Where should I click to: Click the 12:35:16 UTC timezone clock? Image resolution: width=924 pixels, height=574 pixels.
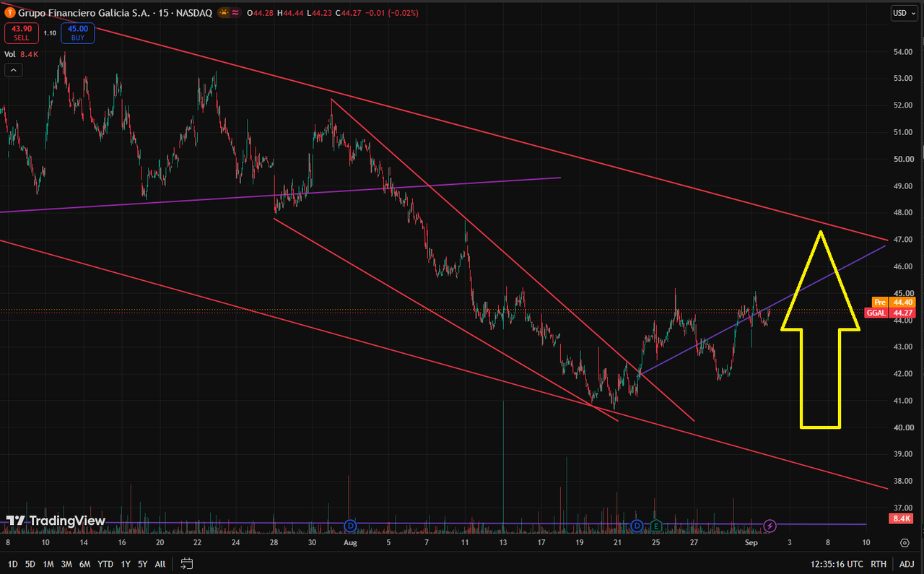tap(837, 564)
